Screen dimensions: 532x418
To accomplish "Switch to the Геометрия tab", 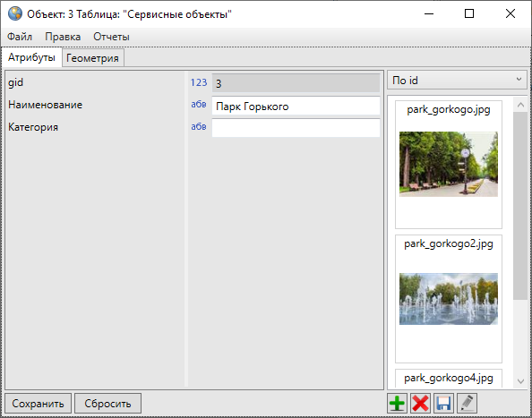I will 92,58.
